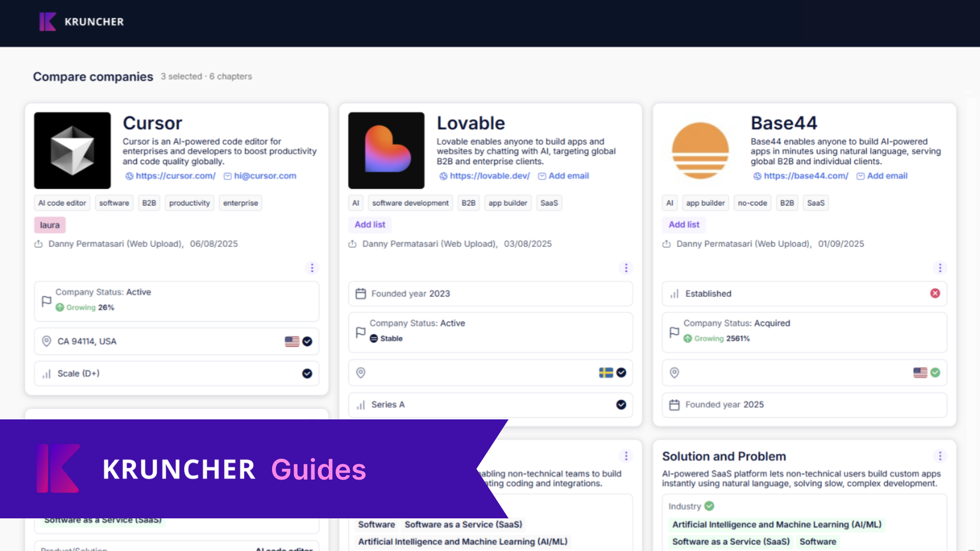
Task: Click US flag icon on Cursor location
Action: [x=292, y=341]
